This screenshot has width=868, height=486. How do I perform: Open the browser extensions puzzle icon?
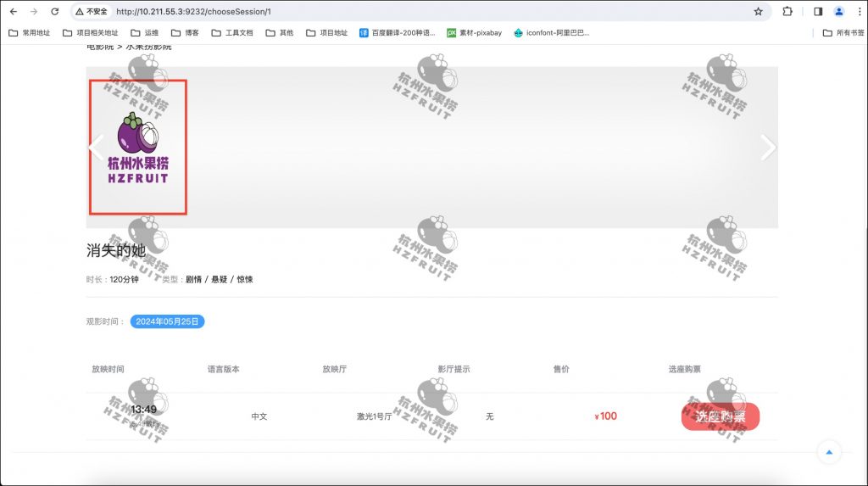pyautogui.click(x=787, y=11)
